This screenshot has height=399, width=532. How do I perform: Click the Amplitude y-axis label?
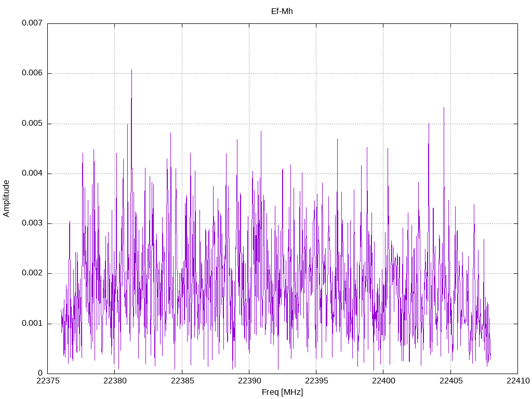click(6, 198)
